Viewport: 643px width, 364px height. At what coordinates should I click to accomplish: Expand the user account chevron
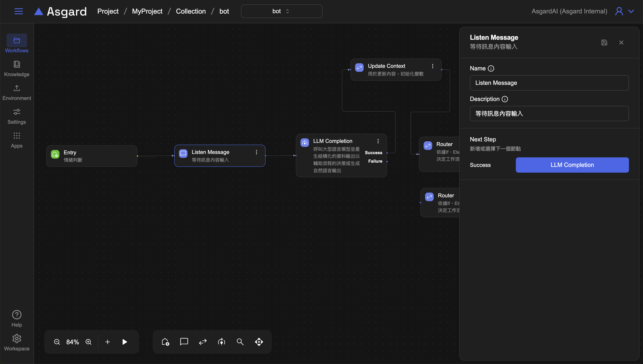pyautogui.click(x=631, y=11)
